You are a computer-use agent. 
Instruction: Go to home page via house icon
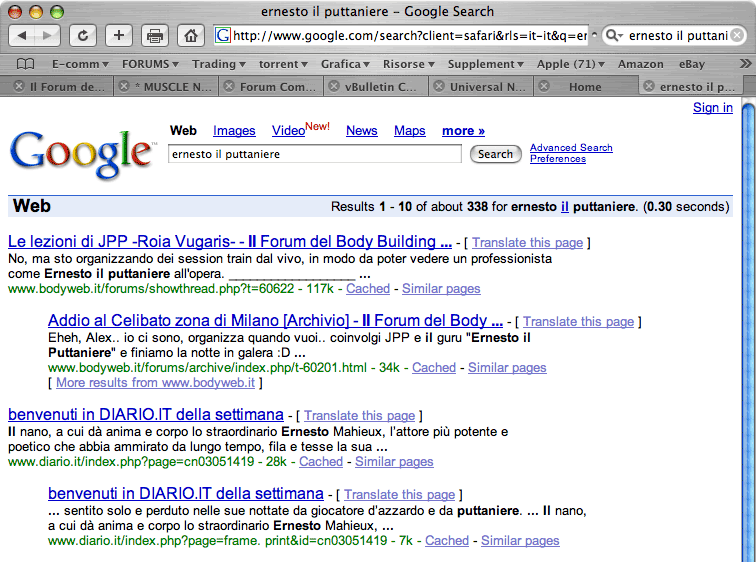coord(191,36)
